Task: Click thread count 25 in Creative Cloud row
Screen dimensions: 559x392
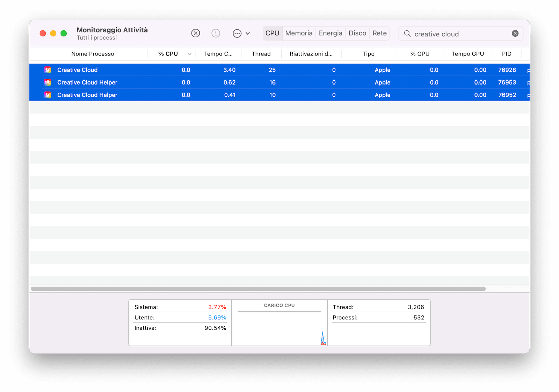Action: coord(272,70)
